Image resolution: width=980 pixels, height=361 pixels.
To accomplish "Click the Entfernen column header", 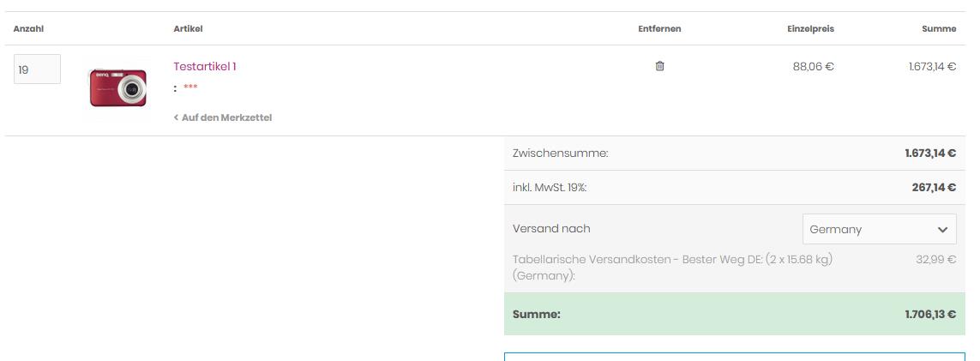I will click(x=659, y=28).
